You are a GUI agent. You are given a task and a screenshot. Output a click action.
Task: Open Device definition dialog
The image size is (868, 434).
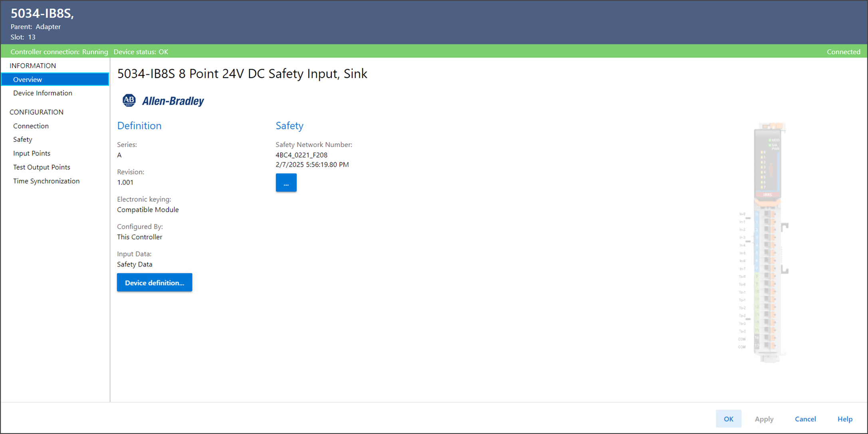(x=155, y=283)
